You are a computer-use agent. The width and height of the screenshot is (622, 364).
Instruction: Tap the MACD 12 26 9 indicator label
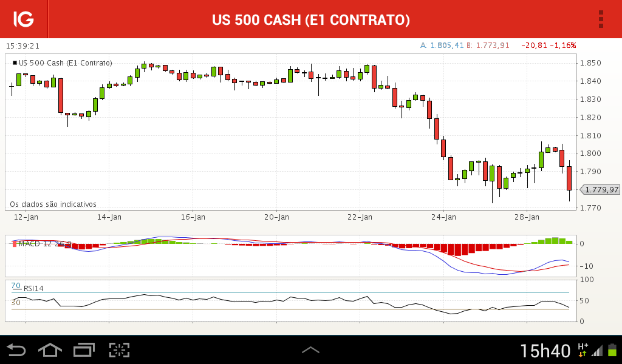click(42, 244)
